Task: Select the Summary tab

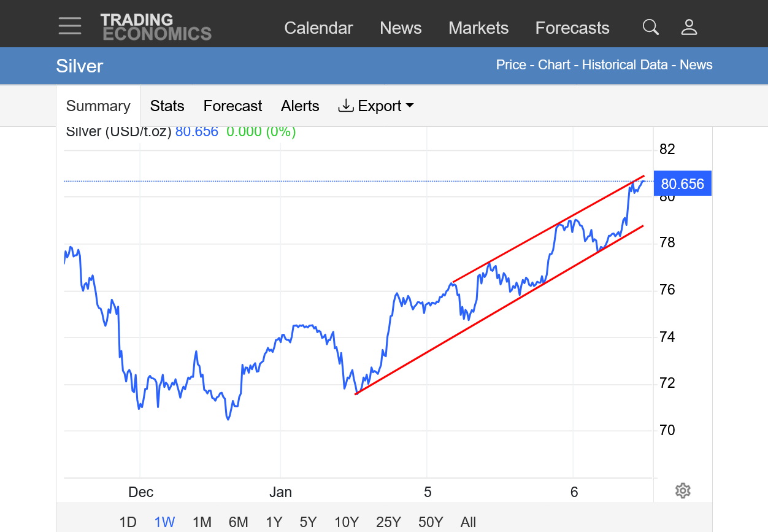Action: pos(98,106)
